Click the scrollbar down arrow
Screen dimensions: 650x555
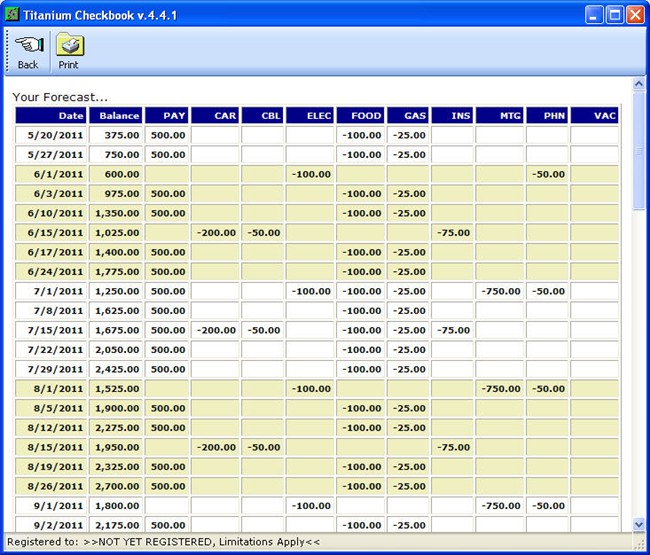coord(639,525)
